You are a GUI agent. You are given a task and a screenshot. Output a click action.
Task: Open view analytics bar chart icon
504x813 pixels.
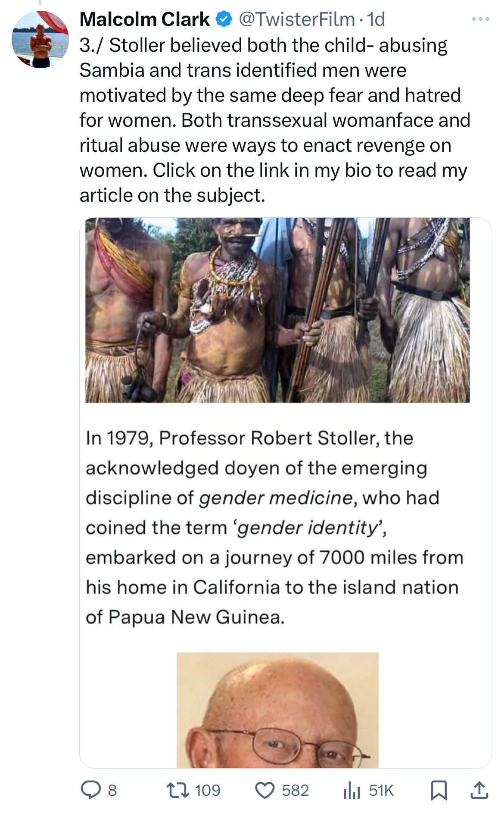352,790
